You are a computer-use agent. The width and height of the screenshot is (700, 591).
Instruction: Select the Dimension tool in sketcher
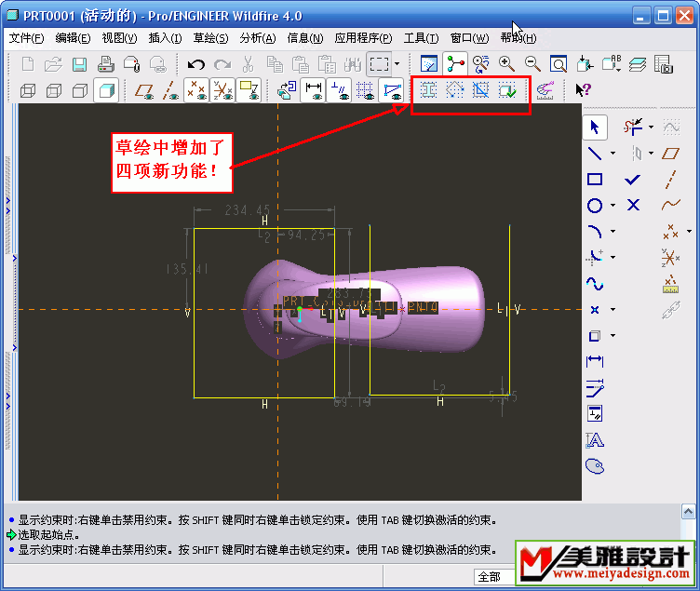[595, 361]
